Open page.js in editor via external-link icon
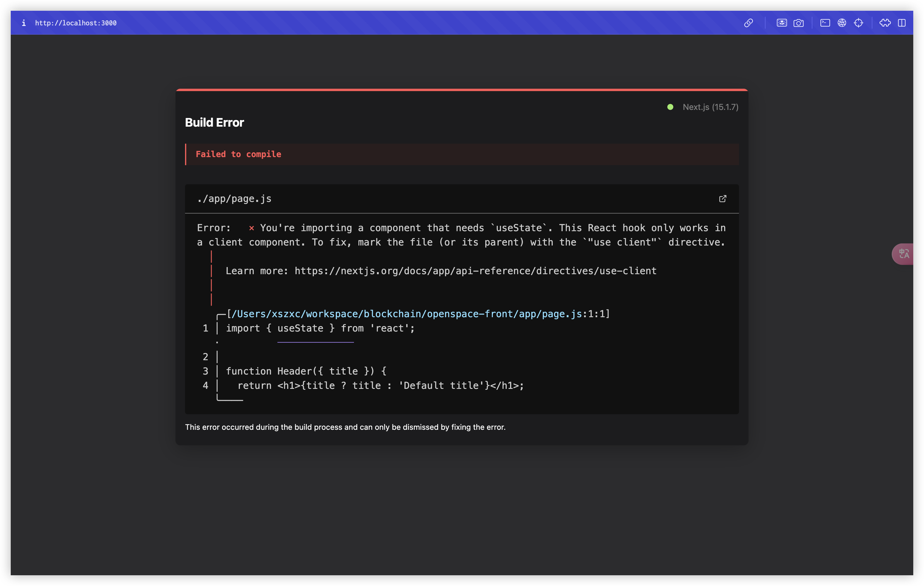Viewport: 924px width, 586px height. [723, 199]
